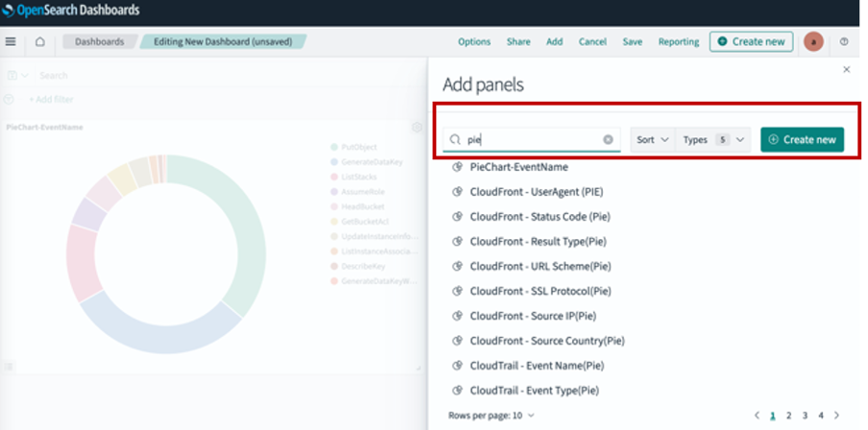868x430 pixels.
Task: Add CloudFront - SSL Protocol(Pie) panel
Action: [541, 291]
